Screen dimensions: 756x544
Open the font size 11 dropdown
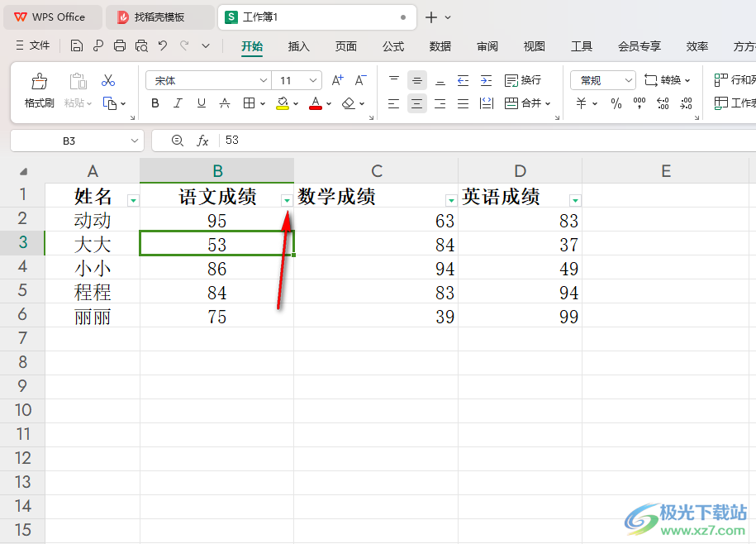click(313, 80)
